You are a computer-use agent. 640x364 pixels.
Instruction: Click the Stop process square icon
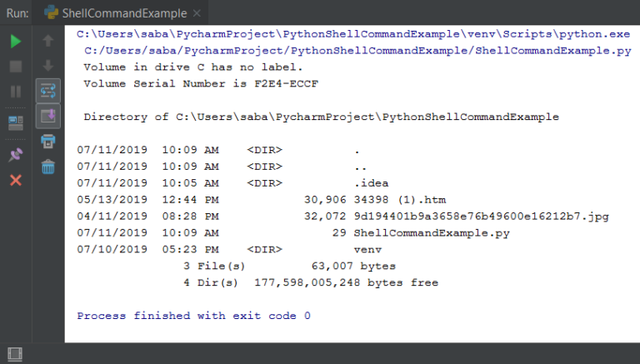coord(16,67)
